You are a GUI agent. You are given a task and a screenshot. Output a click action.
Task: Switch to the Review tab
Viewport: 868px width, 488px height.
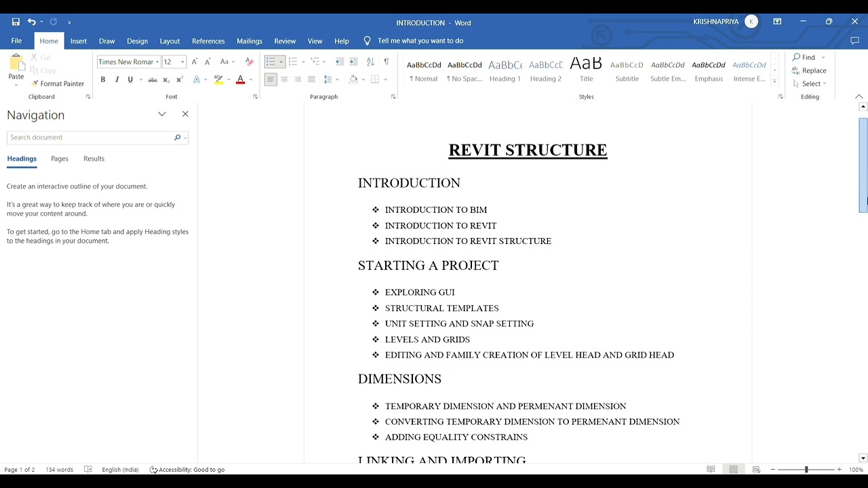tap(285, 41)
